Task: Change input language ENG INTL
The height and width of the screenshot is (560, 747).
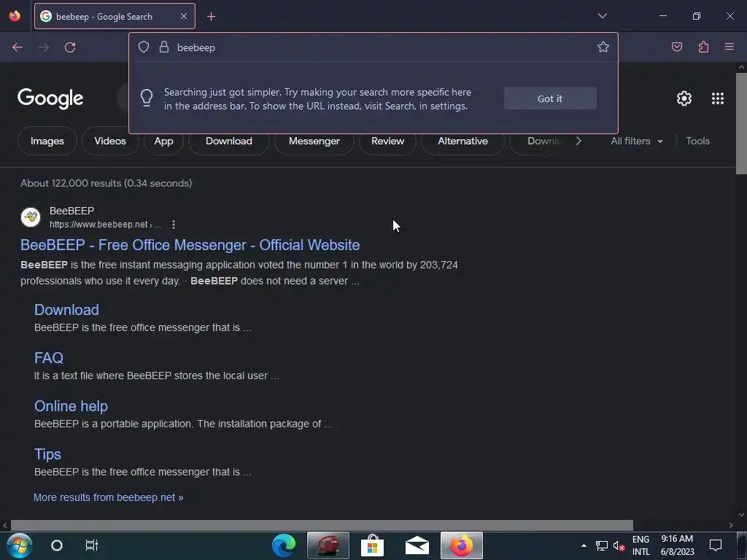Action: (640, 545)
